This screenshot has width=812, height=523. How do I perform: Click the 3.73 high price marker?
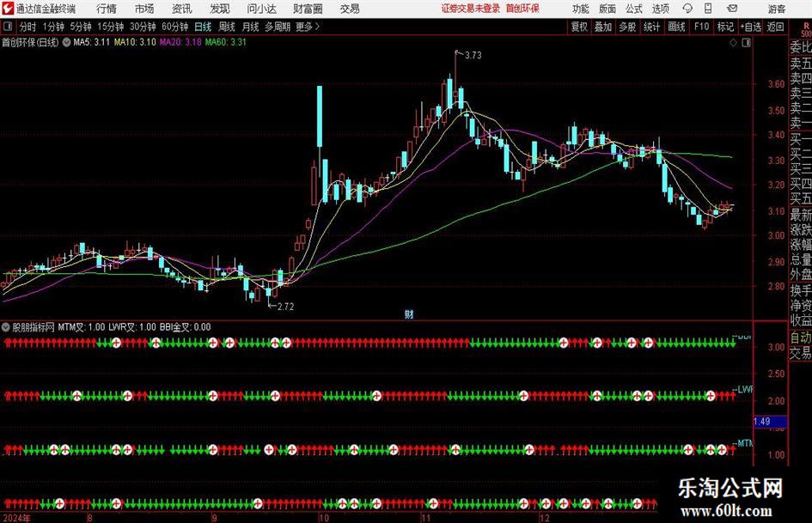(x=473, y=56)
